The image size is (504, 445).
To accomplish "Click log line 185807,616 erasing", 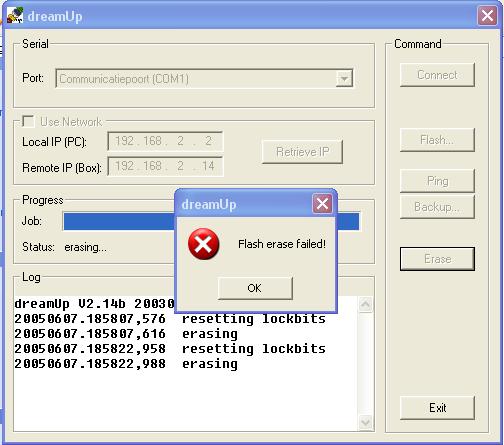I will coord(126,334).
